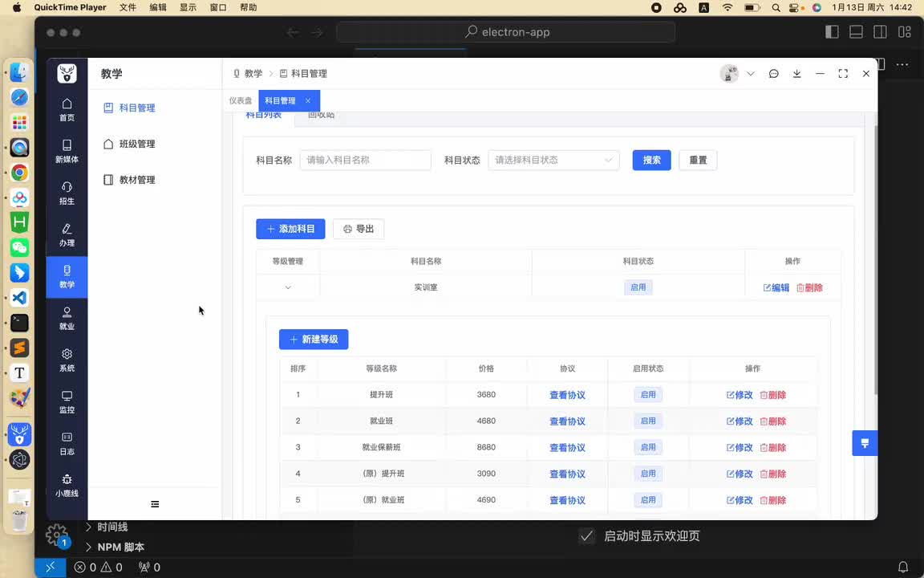Click the user avatar in header
This screenshot has width=924, height=578.
coord(730,74)
